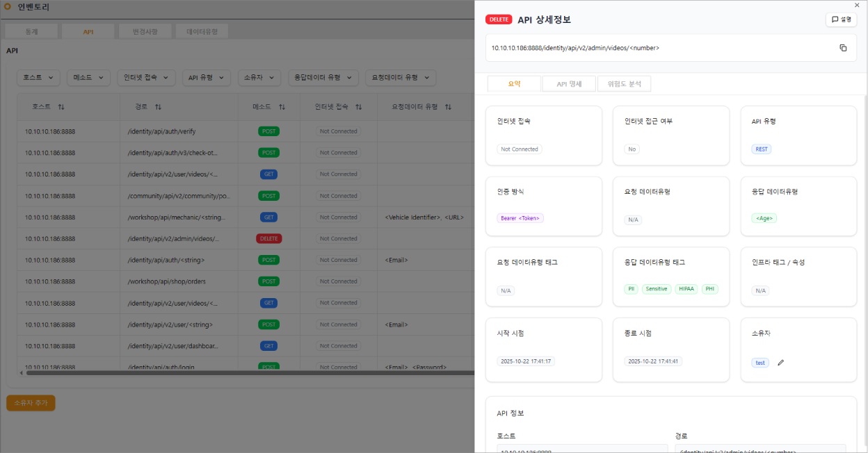Open the 설명 button
Image resolution: width=868 pixels, height=453 pixels.
click(x=841, y=19)
